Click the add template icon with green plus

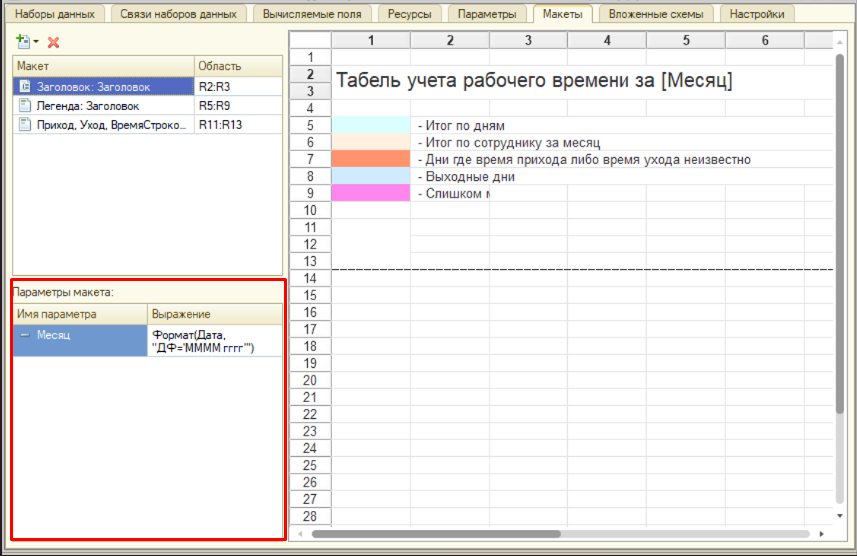[x=23, y=42]
